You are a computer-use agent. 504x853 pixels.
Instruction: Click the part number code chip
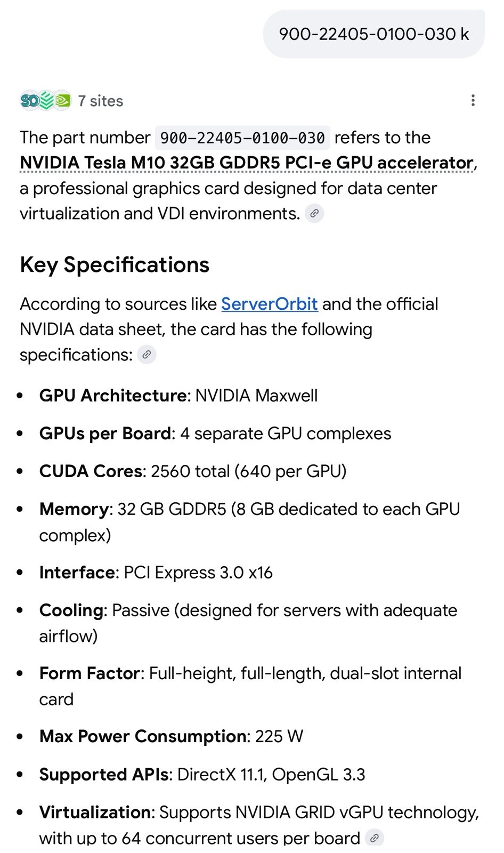coord(242,138)
